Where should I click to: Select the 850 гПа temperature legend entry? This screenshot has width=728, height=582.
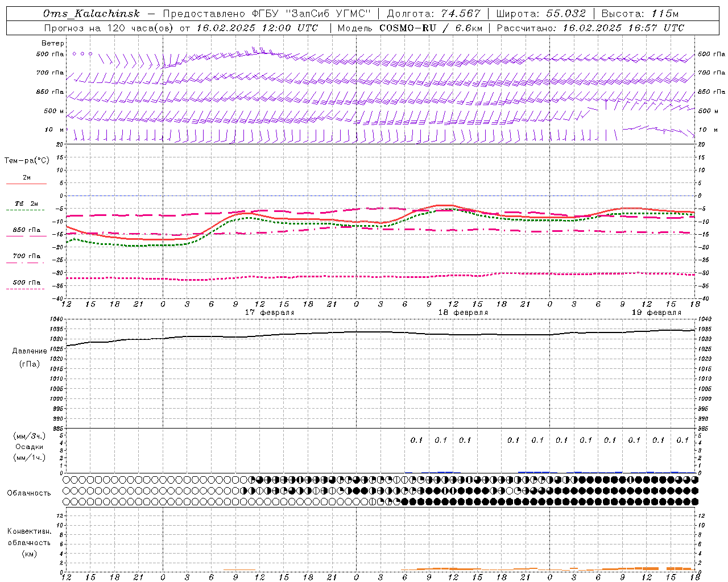pos(26,231)
